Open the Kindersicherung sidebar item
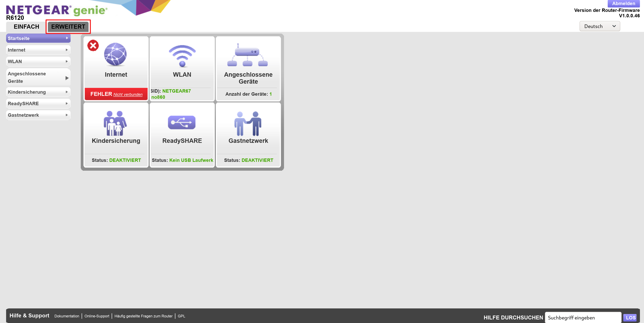 [x=38, y=92]
